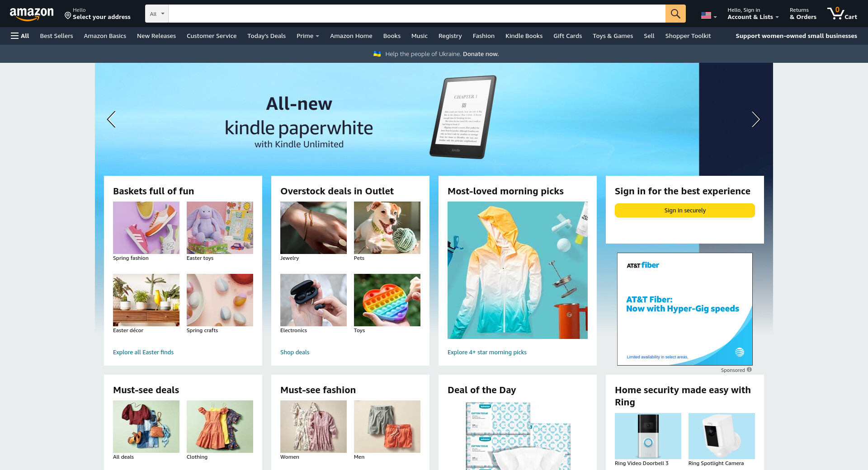Click the Sign in securely button
Screen dimensions: 868x470
point(684,210)
